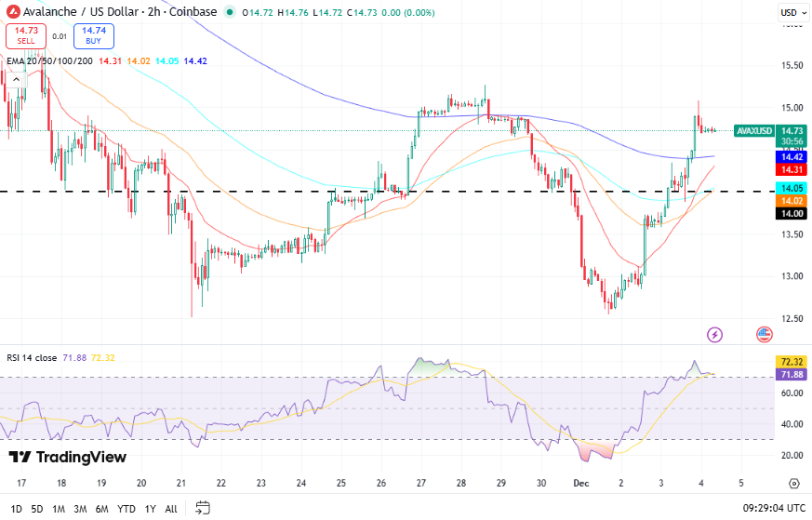Screen dimensions: 812x520
Task: Click the blue 14.42 EMA price tag
Action: [x=792, y=157]
